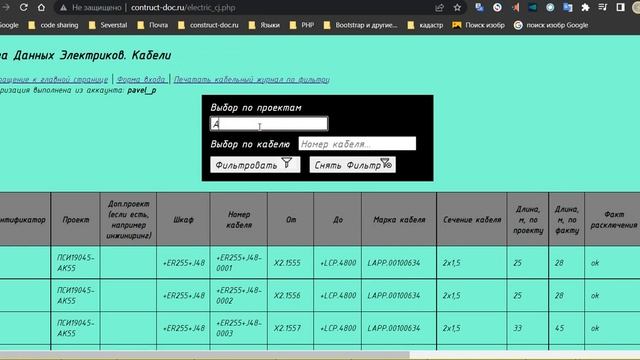The height and width of the screenshot is (360, 640).
Task: Click the Выбор по проектам input field
Action: tap(269, 124)
